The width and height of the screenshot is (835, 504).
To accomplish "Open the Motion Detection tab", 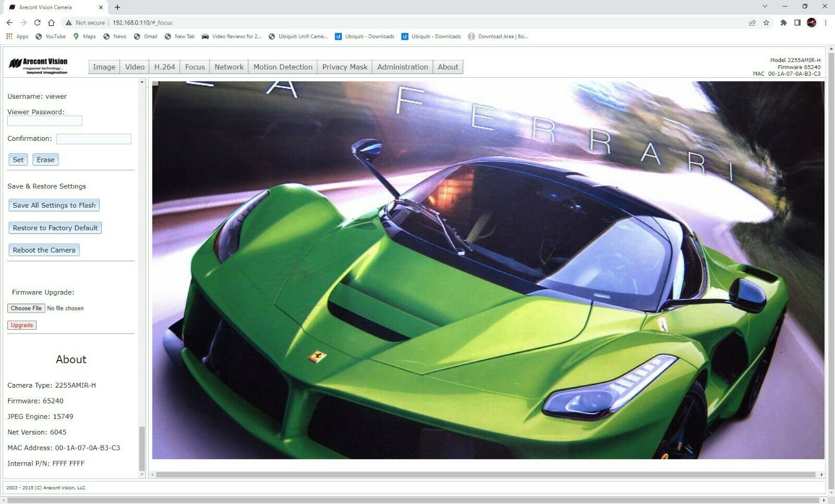I will pos(283,67).
